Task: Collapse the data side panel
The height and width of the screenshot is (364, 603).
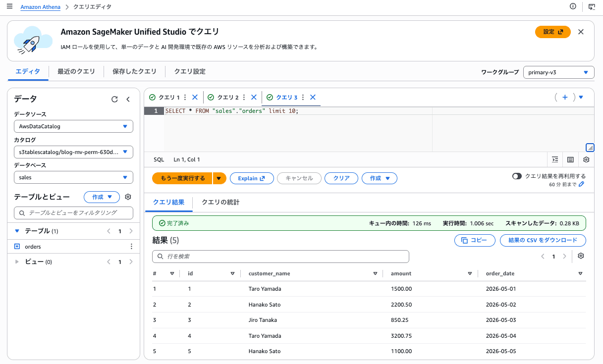Action: 128,99
